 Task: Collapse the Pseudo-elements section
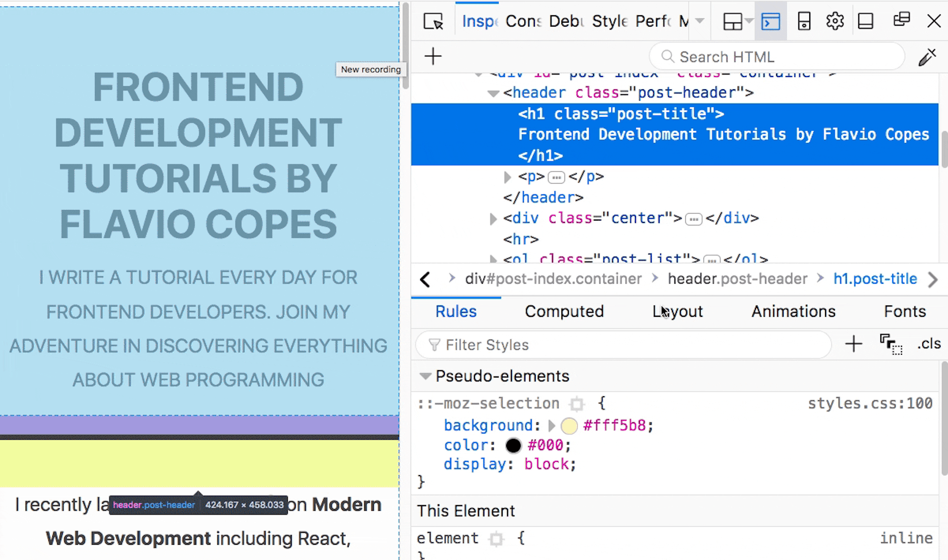(x=425, y=376)
